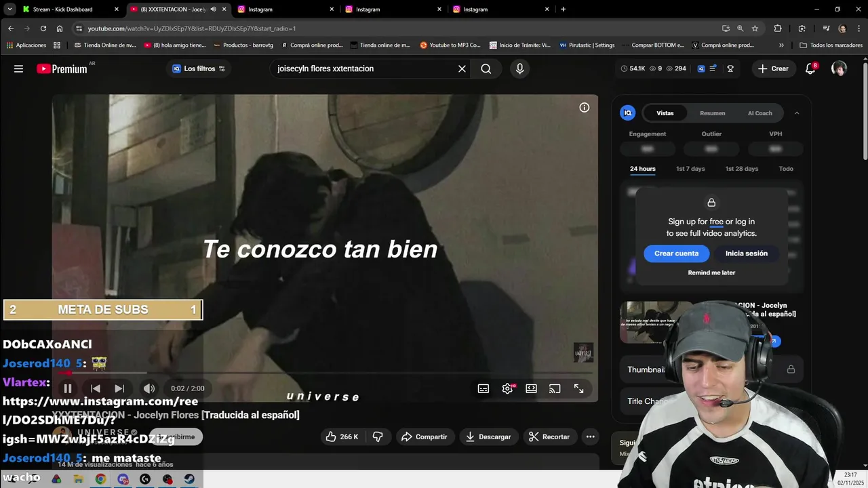Open player settings gear
This screenshot has width=868, height=488.
507,388
